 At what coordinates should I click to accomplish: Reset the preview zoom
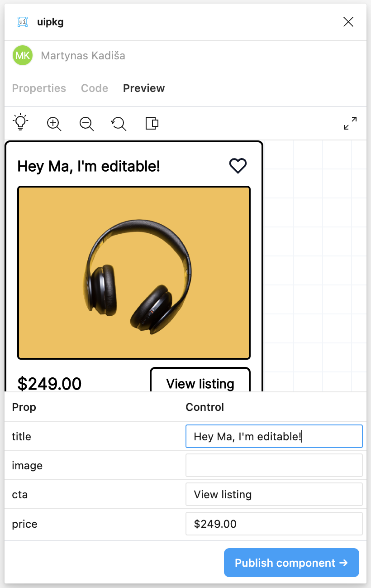[119, 124]
